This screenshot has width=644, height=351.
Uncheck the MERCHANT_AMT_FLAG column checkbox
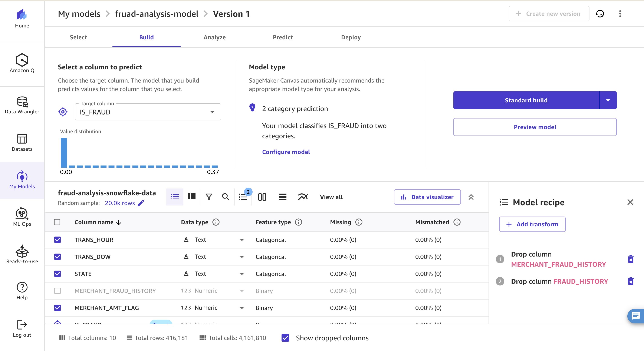57,308
